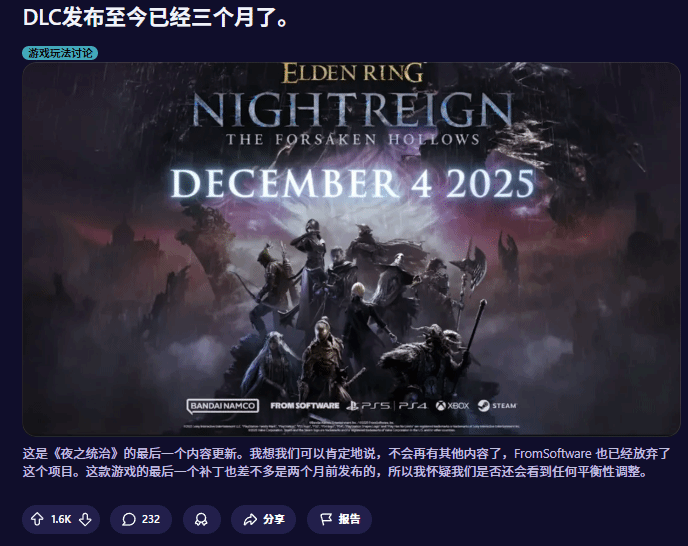This screenshot has height=546, width=688.
Task: Select the 游戏玩法讨论 flair tag
Action: [x=60, y=53]
